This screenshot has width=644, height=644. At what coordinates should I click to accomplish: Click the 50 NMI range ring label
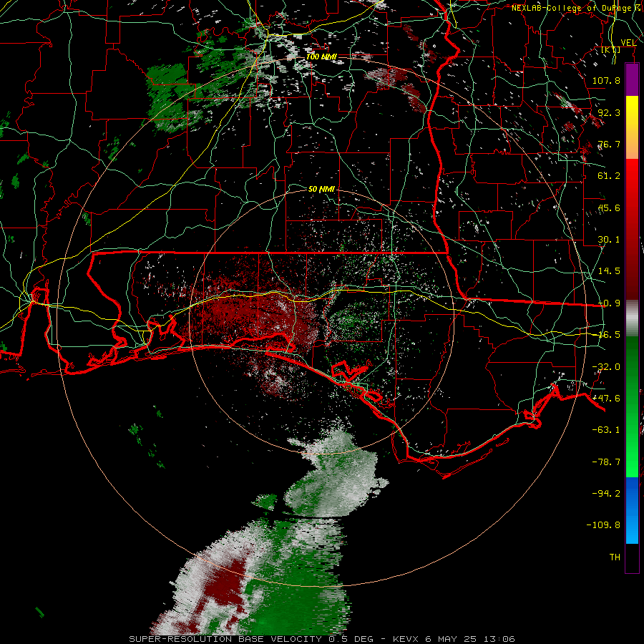321,189
